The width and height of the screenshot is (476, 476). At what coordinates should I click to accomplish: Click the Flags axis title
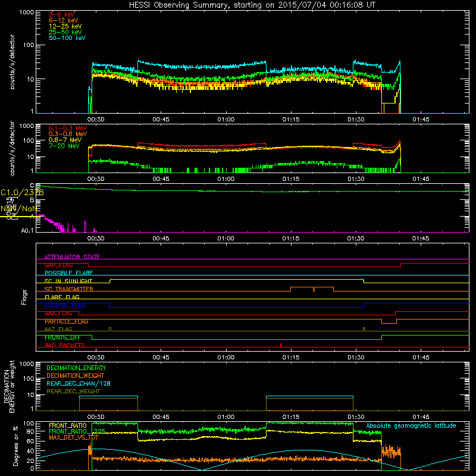(x=24, y=297)
